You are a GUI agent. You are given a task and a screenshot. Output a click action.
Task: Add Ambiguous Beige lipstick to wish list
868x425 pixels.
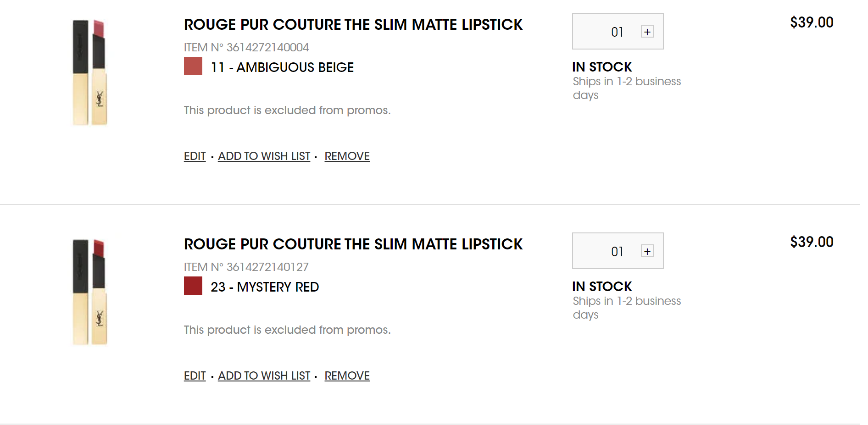tap(264, 156)
